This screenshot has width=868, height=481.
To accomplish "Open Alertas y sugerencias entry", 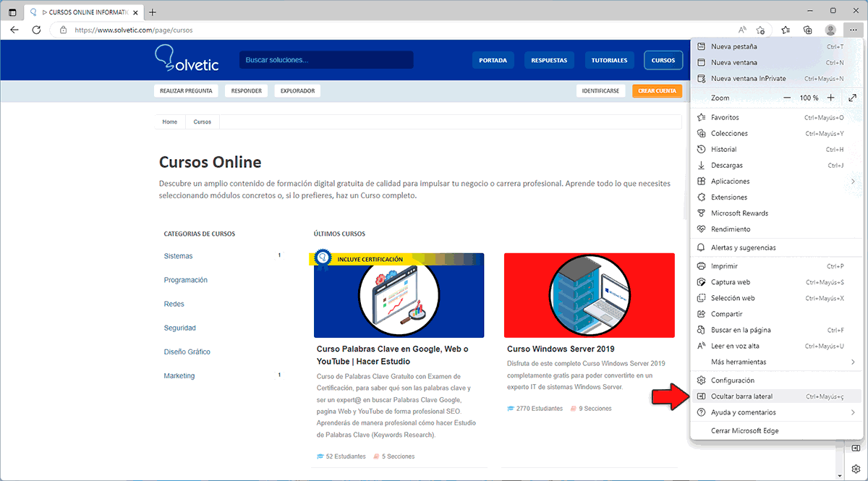I will pyautogui.click(x=776, y=247).
